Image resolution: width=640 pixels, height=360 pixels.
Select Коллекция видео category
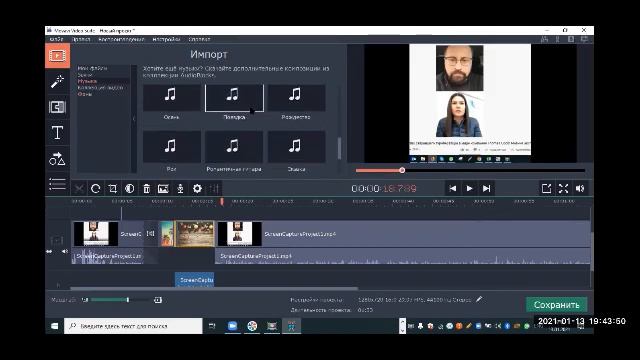click(x=100, y=87)
